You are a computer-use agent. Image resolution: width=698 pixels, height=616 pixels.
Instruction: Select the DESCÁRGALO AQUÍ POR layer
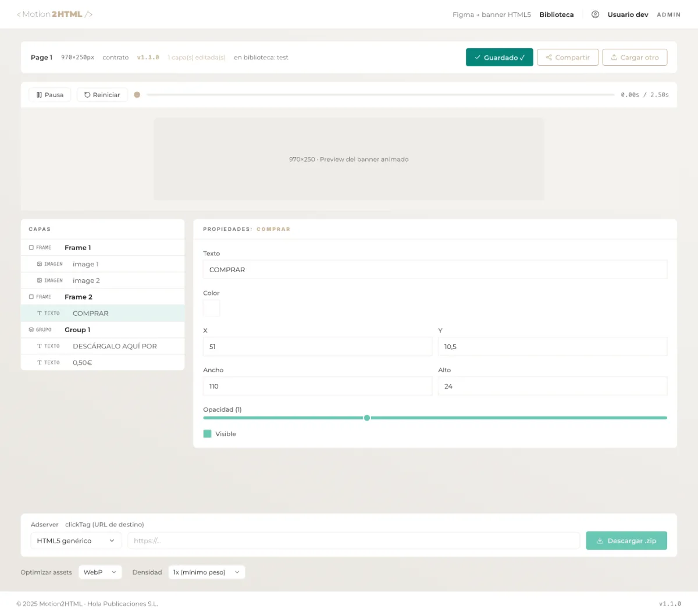(102, 346)
